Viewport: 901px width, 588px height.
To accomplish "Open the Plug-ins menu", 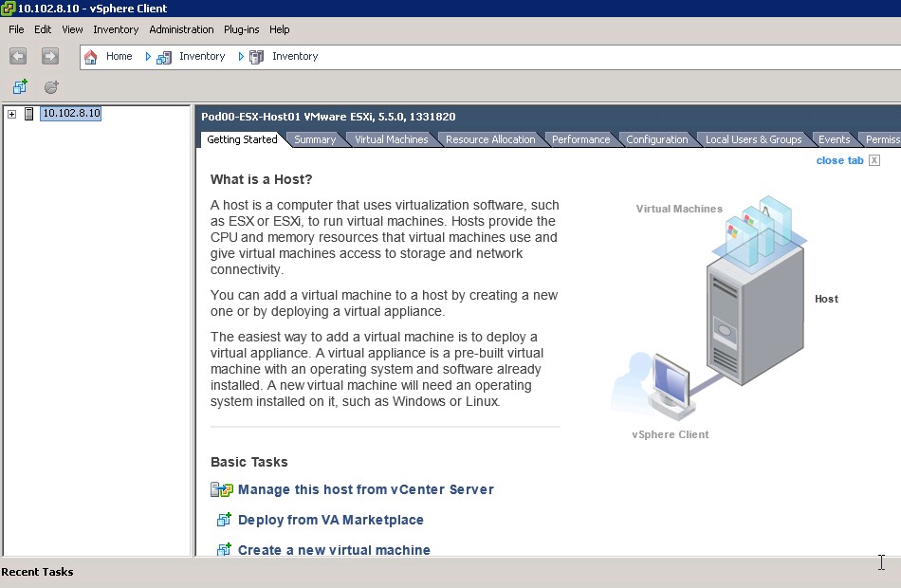I will click(241, 29).
